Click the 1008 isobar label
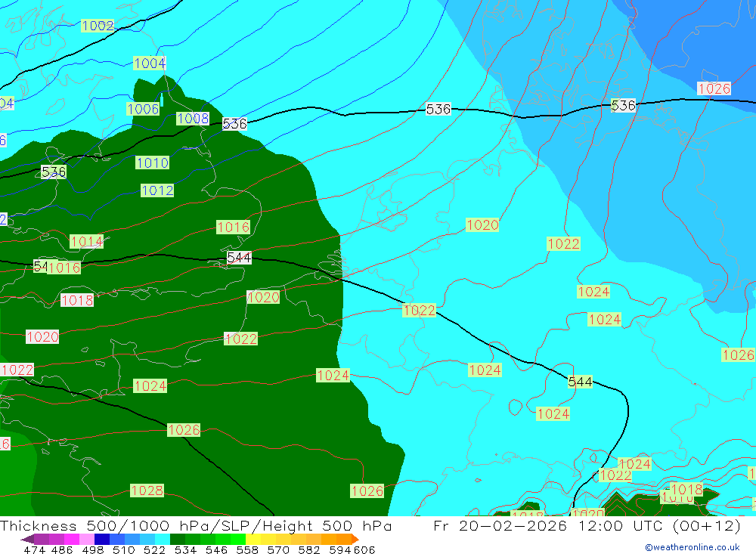The height and width of the screenshot is (554, 756). [193, 118]
